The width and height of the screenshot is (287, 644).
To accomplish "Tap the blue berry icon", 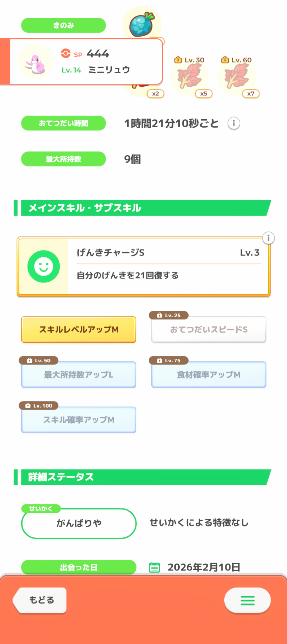I will pos(142,24).
